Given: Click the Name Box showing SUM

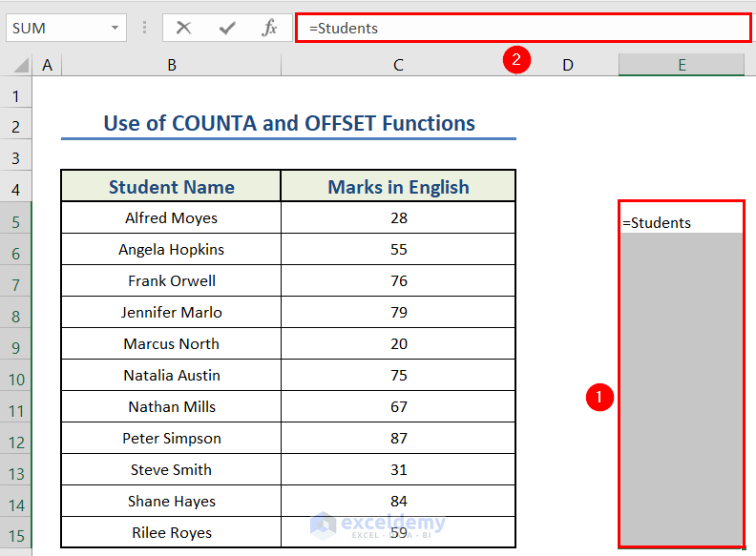Looking at the screenshot, I should [x=59, y=28].
